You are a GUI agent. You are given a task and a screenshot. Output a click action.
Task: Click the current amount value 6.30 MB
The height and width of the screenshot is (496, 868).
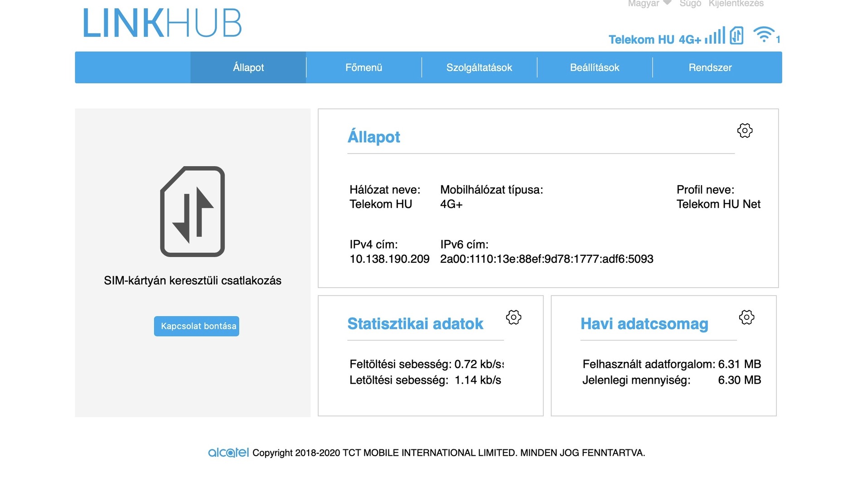tap(739, 380)
